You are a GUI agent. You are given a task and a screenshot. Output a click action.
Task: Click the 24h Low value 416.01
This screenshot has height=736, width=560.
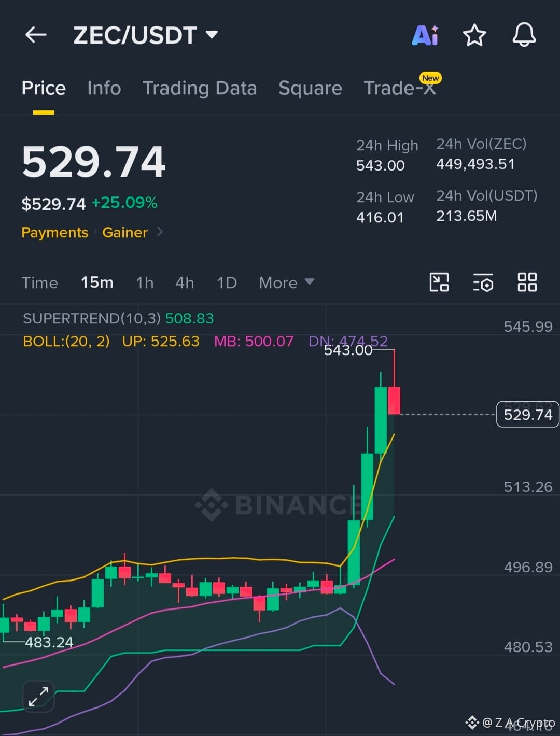click(380, 217)
